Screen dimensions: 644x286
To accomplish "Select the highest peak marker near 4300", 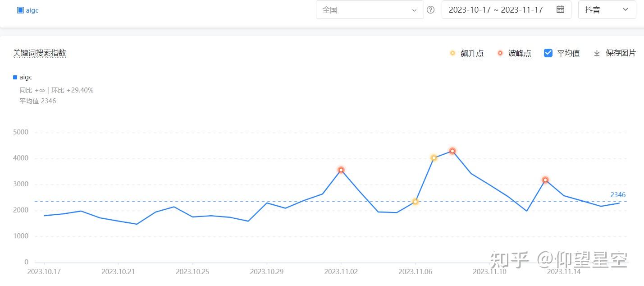I will 452,151.
